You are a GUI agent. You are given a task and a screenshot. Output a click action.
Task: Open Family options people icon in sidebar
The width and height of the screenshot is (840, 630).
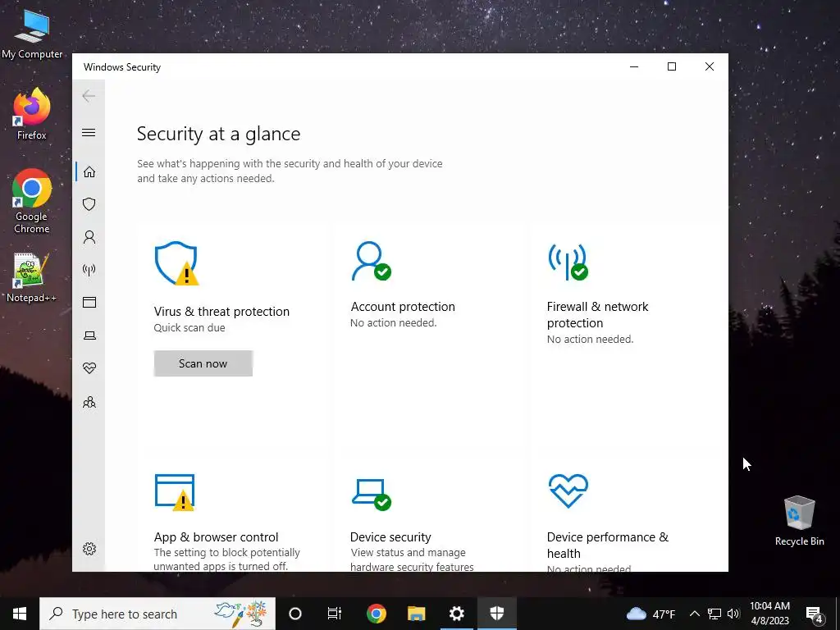[x=89, y=402]
